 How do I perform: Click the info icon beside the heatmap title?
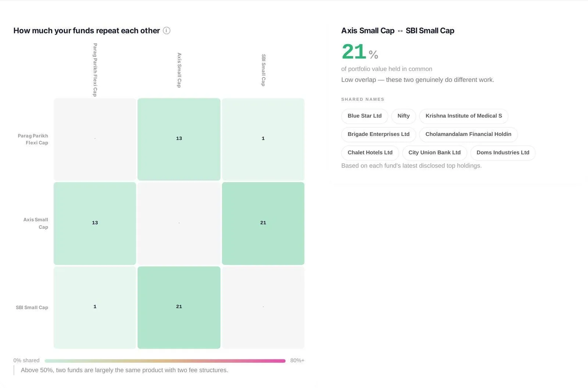pos(166,30)
